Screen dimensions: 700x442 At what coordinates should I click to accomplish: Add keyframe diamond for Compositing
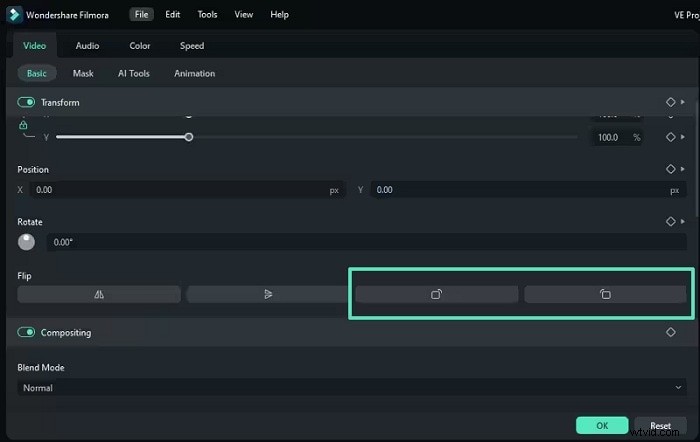point(671,332)
